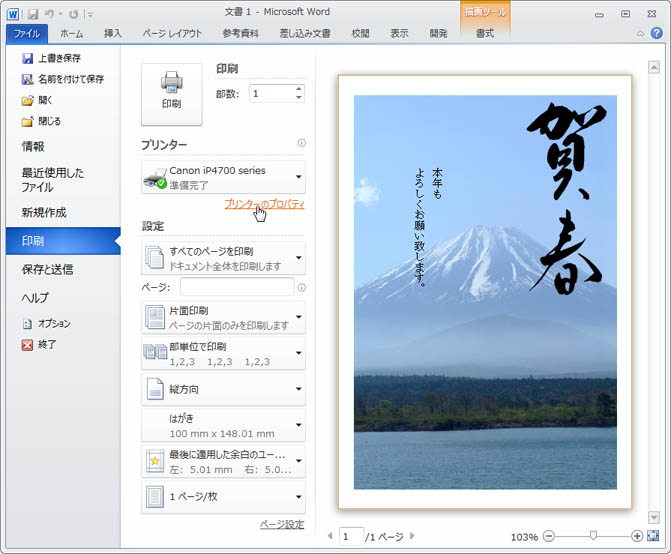Open オプション from the sidebar
This screenshot has width=671, height=554.
28,324
